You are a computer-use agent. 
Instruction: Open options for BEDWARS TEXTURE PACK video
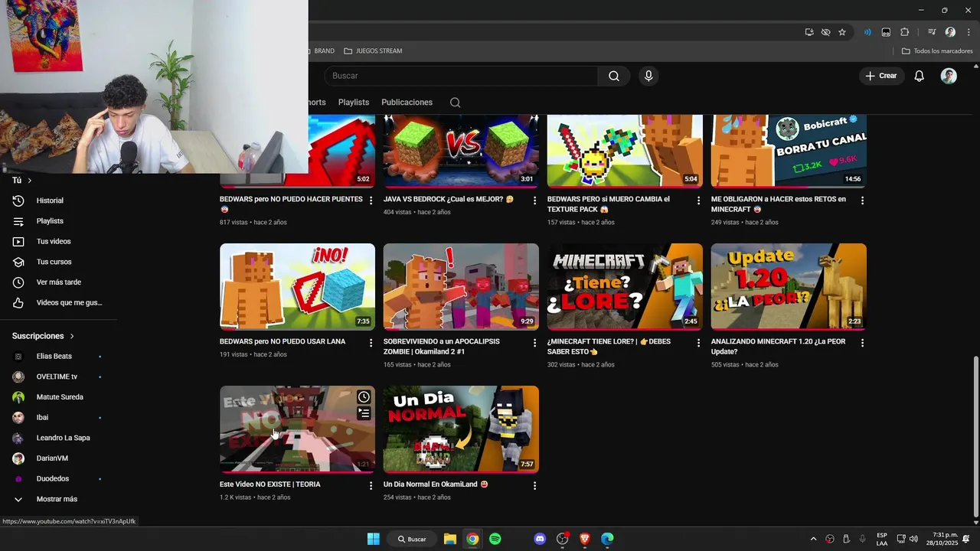tap(698, 201)
